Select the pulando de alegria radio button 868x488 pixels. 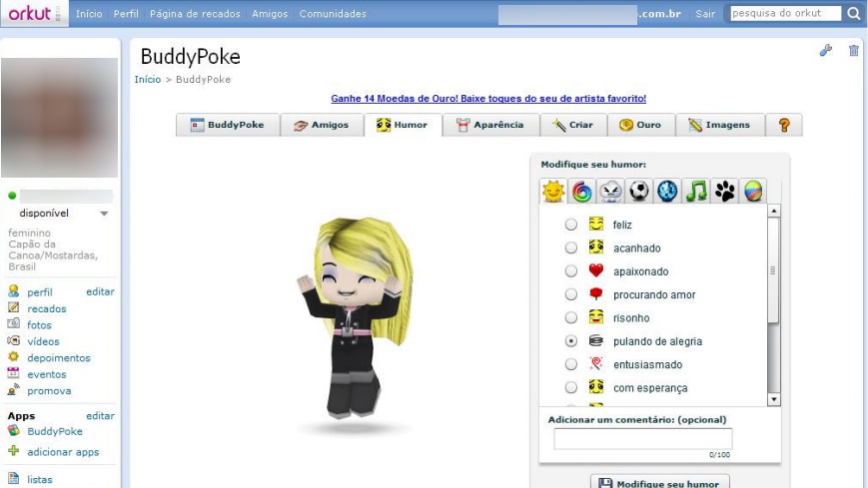click(x=570, y=341)
